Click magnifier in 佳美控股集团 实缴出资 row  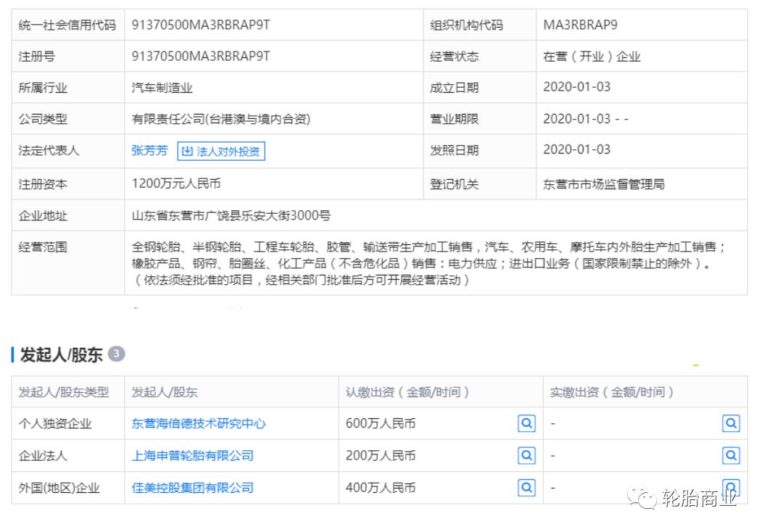click(732, 487)
